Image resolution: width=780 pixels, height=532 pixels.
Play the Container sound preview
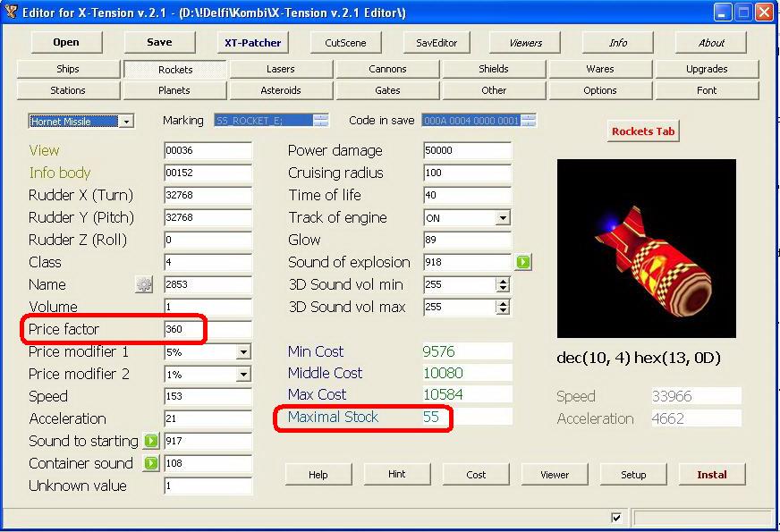(151, 463)
